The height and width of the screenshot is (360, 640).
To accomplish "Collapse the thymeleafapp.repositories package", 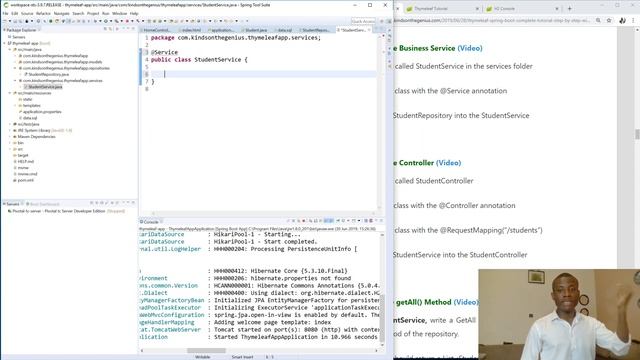I will (x=16, y=68).
